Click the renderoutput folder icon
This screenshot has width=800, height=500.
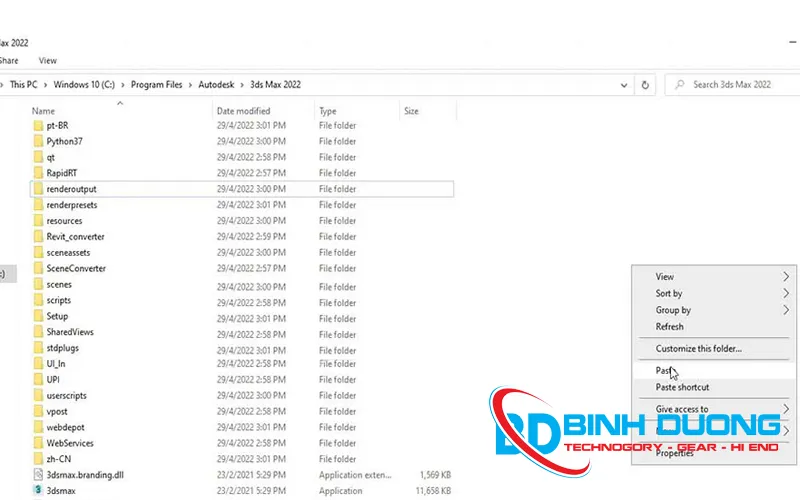(38, 189)
